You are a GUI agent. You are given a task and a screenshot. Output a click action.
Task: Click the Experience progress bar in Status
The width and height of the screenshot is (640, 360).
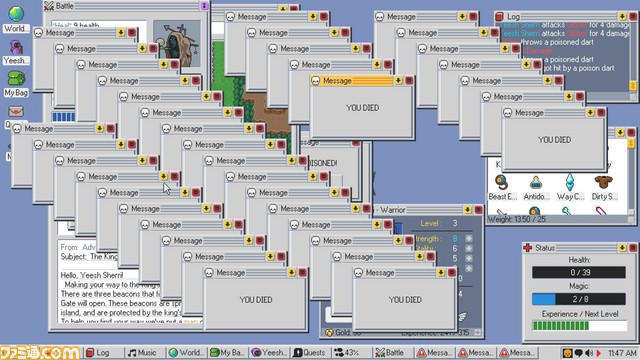pyautogui.click(x=579, y=325)
